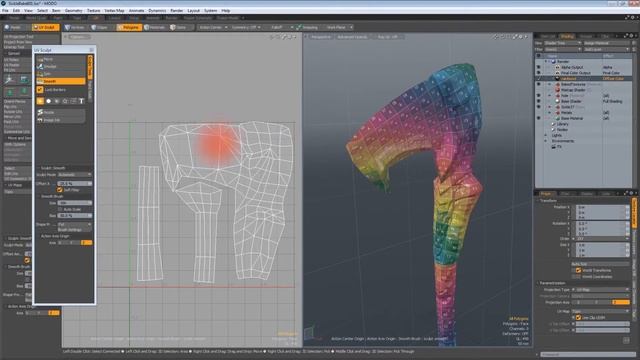Toggle World Transforms checkbox
This screenshot has height=360, width=640.
point(578,270)
